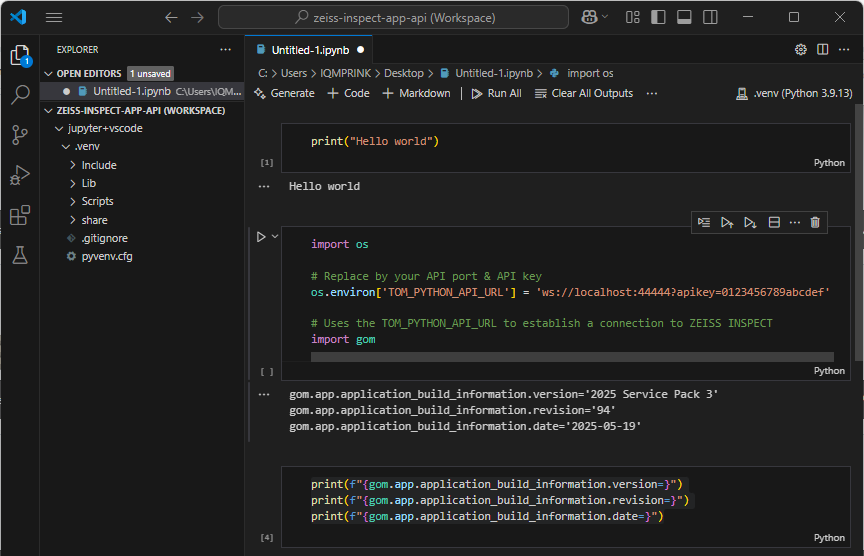Image resolution: width=864 pixels, height=556 pixels.
Task: Click the Run All button
Action: (496, 93)
